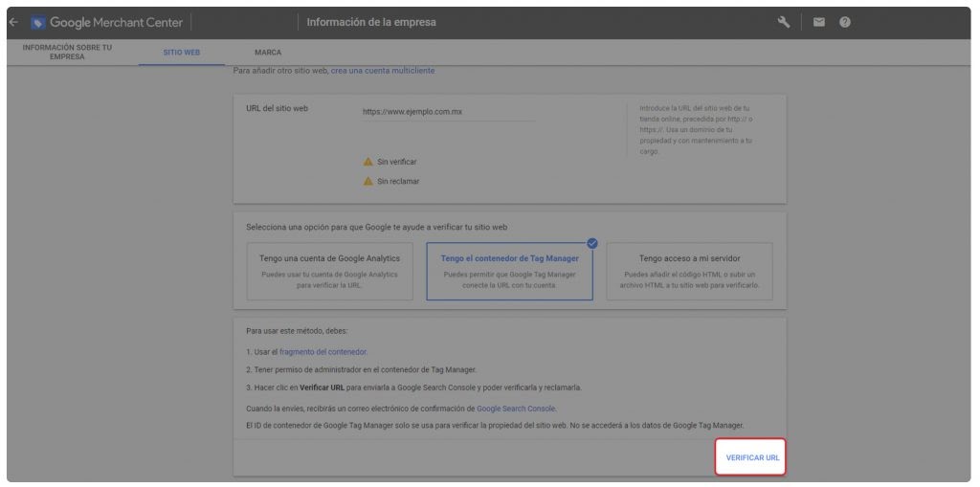Image resolution: width=980 pixels, height=487 pixels.
Task: Switch to the Marca tab
Action: tap(268, 53)
